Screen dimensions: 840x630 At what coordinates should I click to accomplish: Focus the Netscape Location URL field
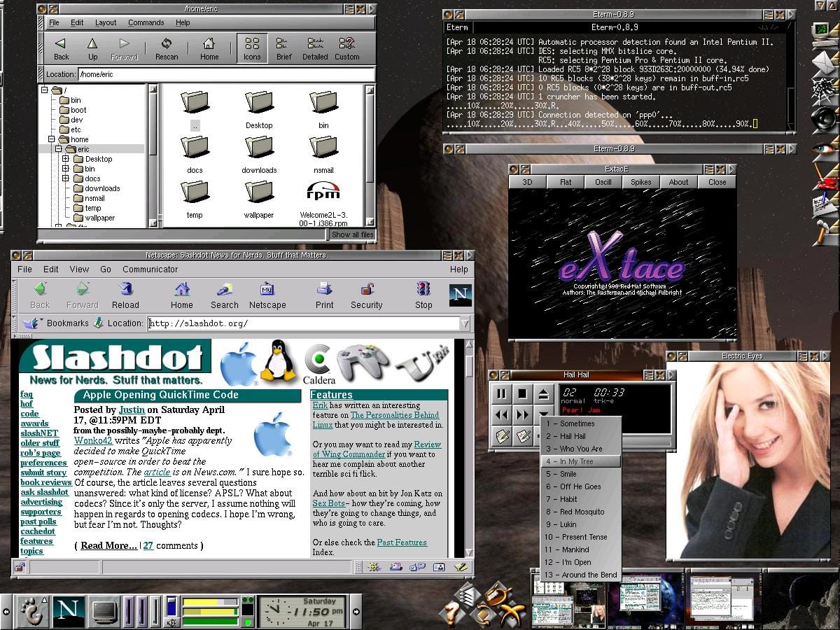coord(303,323)
